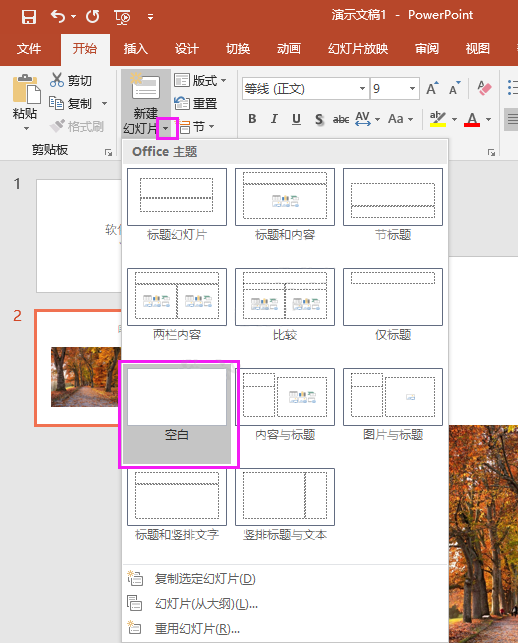
Task: Choose the 内容与标题 layout
Action: click(x=285, y=405)
